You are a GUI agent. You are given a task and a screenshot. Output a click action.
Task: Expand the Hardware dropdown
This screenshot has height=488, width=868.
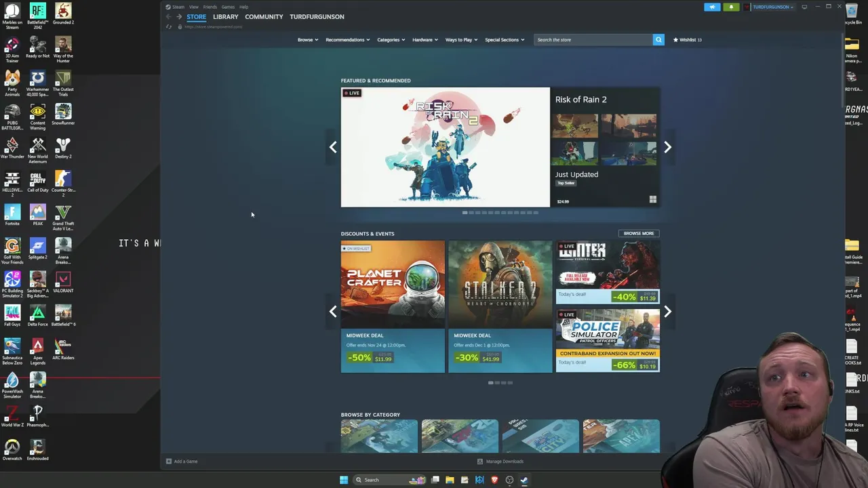point(425,39)
